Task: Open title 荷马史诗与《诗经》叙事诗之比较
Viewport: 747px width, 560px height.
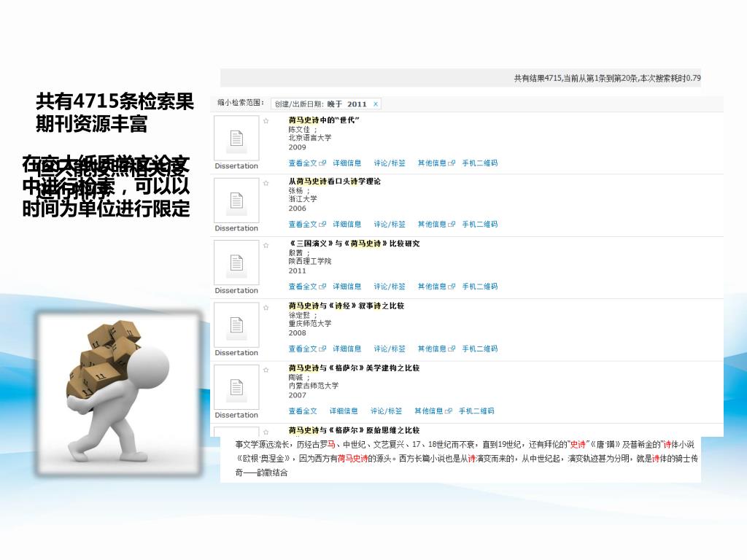Action: 346,306
